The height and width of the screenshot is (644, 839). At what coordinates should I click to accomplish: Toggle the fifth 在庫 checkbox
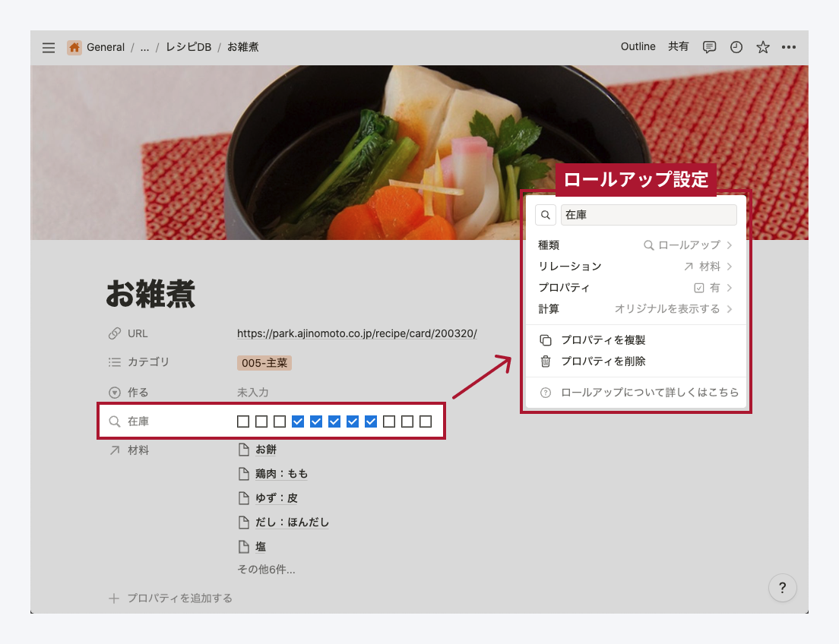[316, 421]
